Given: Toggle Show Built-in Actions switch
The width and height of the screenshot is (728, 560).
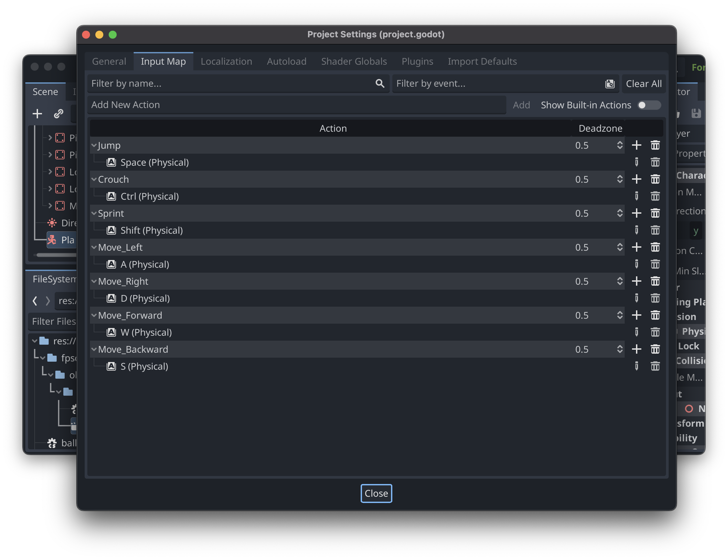Looking at the screenshot, I should [x=648, y=105].
